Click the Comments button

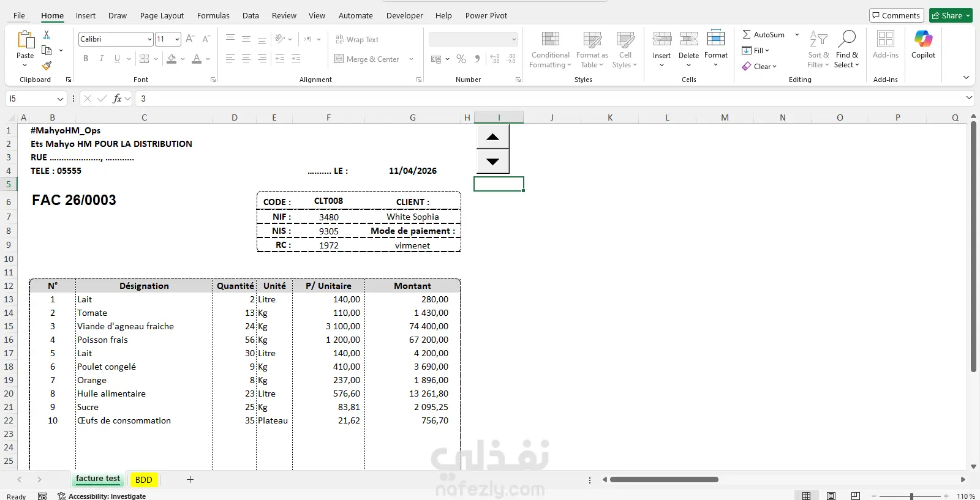point(896,15)
